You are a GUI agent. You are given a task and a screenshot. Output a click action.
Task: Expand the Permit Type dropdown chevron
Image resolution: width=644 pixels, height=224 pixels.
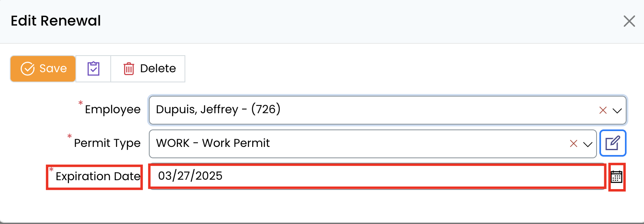pyautogui.click(x=588, y=144)
